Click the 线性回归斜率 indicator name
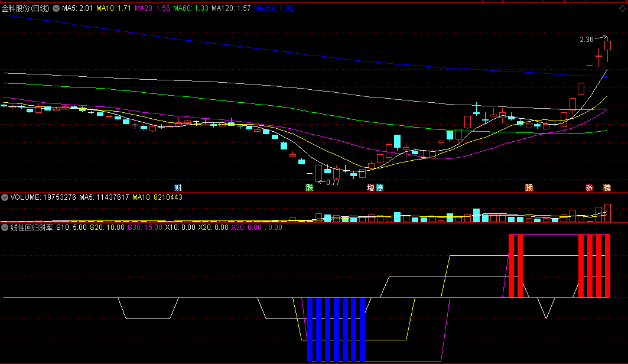628x364 pixels. click(x=31, y=227)
